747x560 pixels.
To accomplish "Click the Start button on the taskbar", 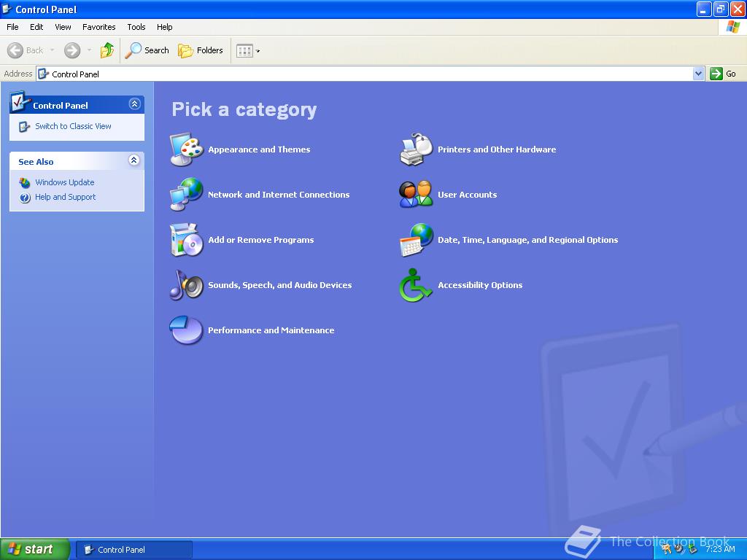I will [x=34, y=549].
